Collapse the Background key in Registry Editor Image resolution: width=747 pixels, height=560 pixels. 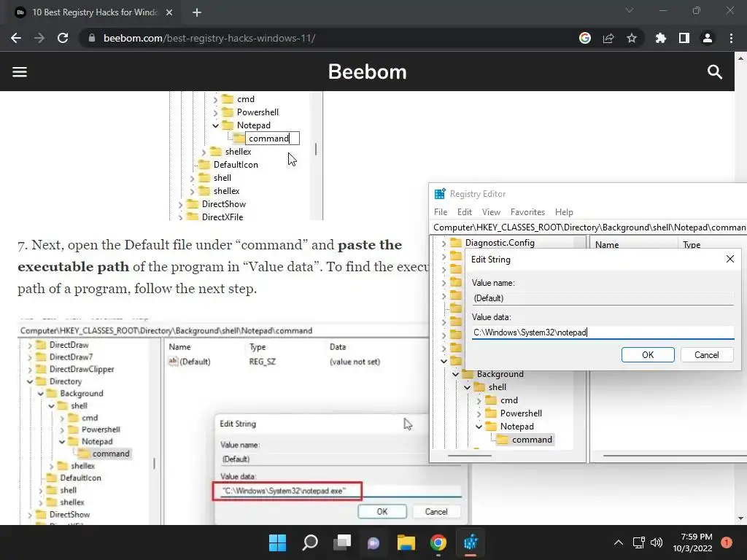[x=455, y=374]
